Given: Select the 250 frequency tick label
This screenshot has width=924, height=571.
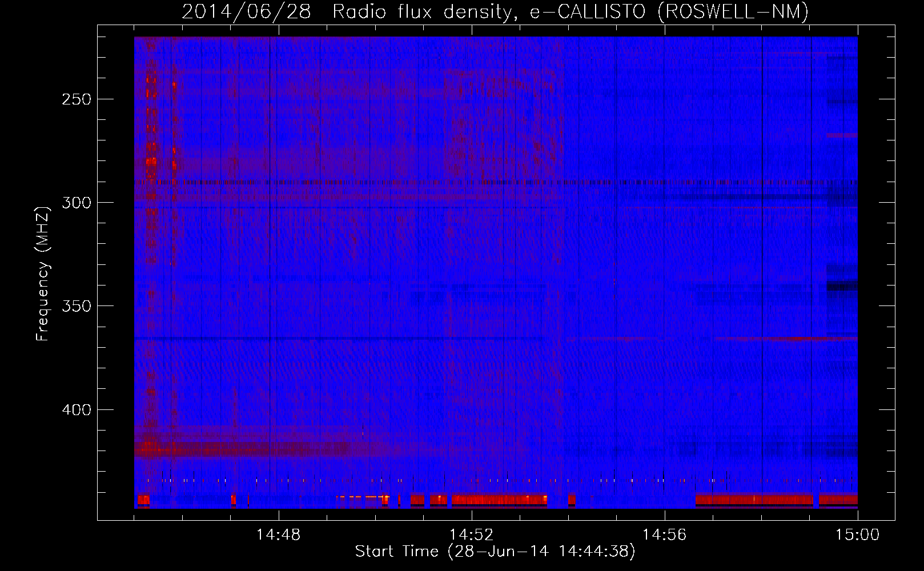Looking at the screenshot, I should (x=77, y=99).
